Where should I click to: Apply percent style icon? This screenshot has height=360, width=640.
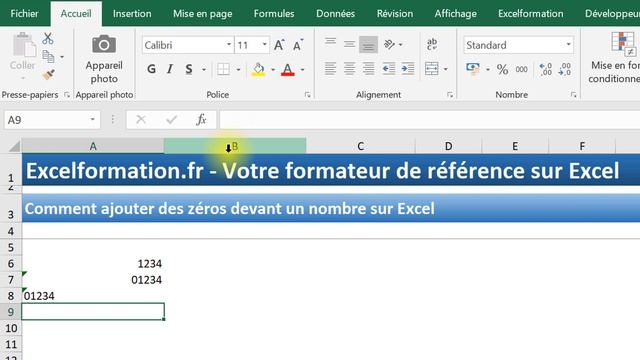coord(502,69)
